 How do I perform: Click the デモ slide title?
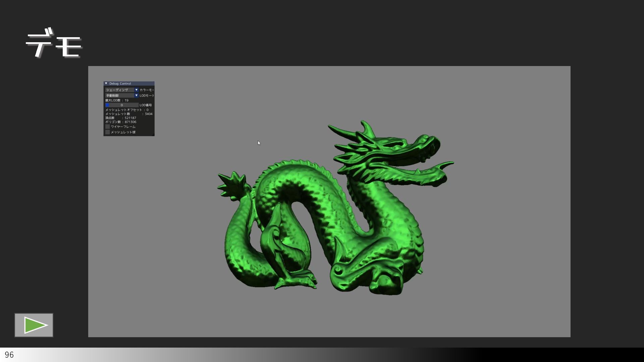54,43
